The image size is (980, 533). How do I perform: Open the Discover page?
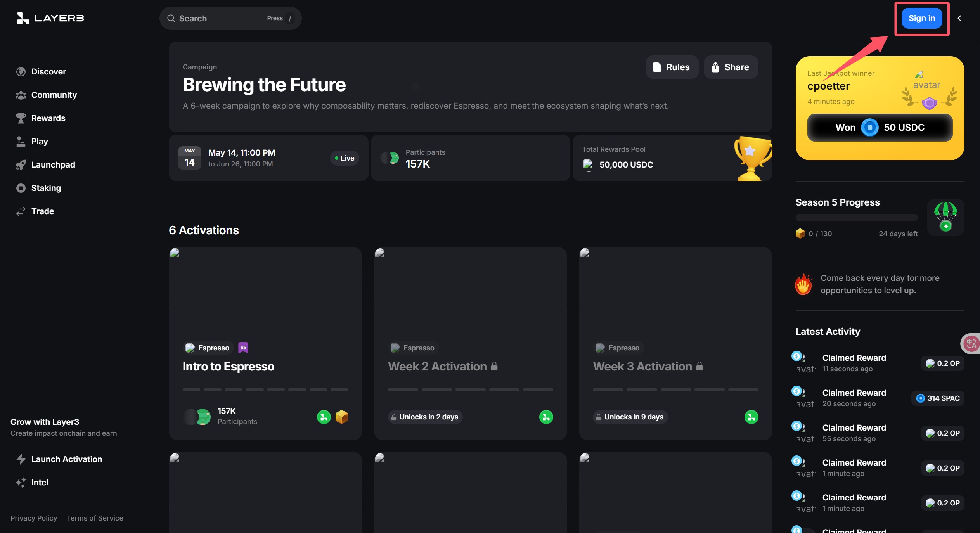point(41,72)
